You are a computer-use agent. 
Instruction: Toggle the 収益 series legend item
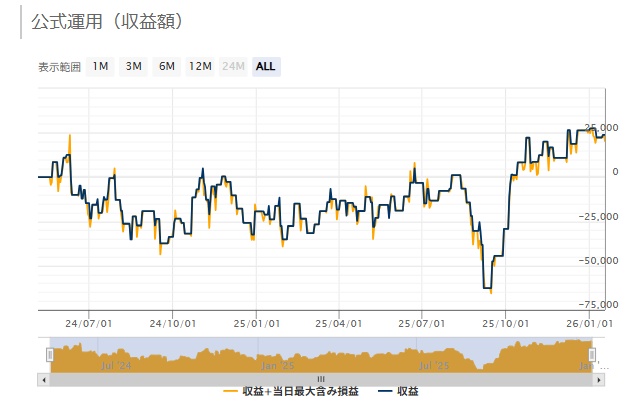pyautogui.click(x=407, y=390)
